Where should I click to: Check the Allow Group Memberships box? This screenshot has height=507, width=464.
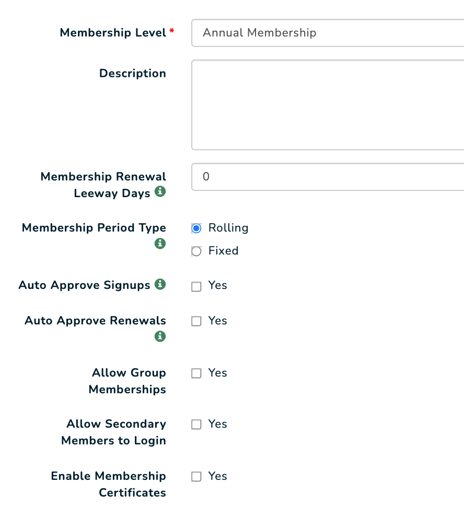(x=196, y=373)
